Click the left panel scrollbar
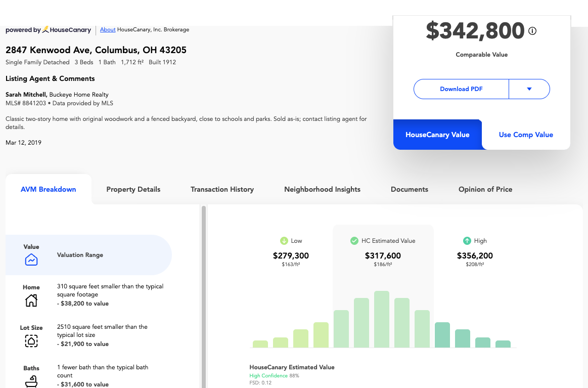The width and height of the screenshot is (588, 388). 204,296
